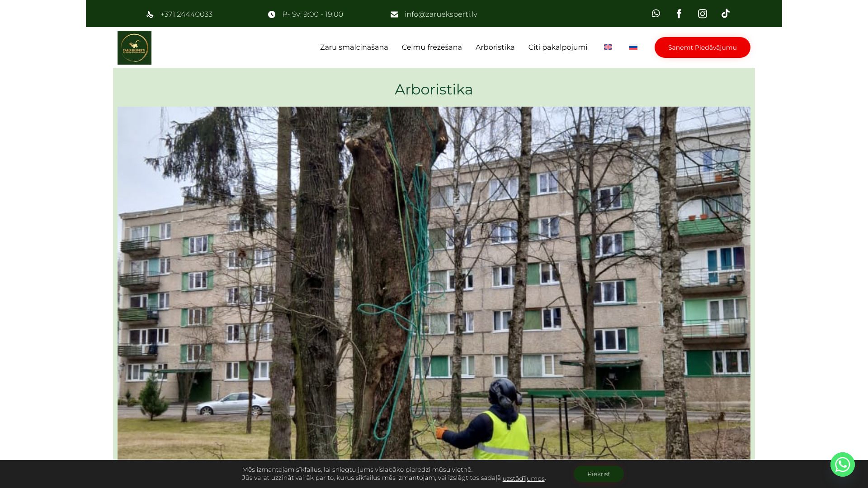Go to the Arboristika menu item

click(x=495, y=47)
